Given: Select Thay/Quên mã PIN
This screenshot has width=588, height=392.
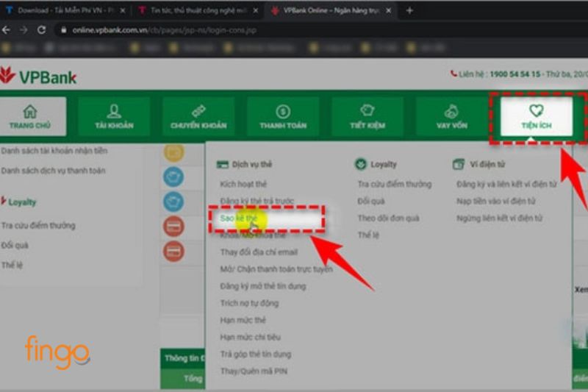Looking at the screenshot, I should (254, 371).
